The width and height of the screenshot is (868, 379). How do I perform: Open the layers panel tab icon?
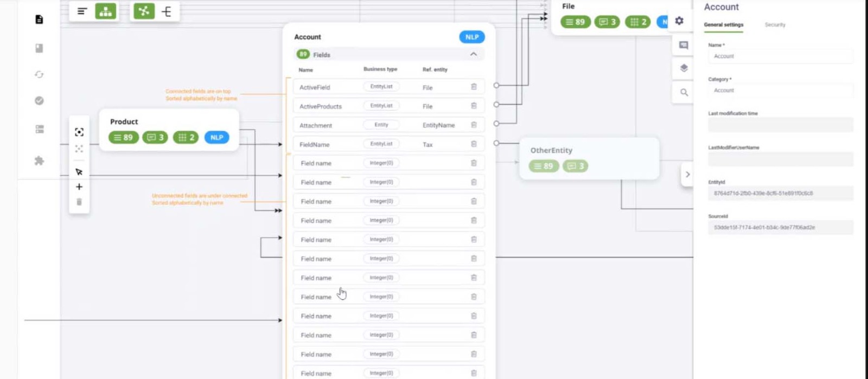tap(684, 68)
